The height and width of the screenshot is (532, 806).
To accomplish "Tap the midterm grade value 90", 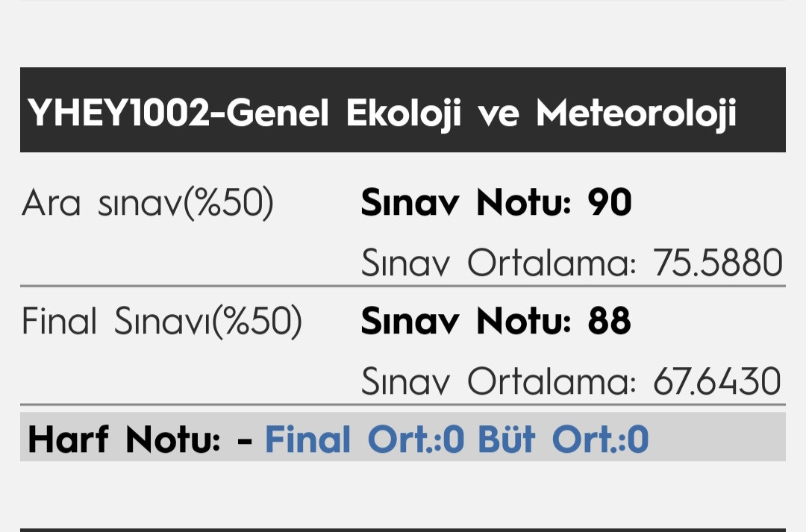I will coord(610,203).
